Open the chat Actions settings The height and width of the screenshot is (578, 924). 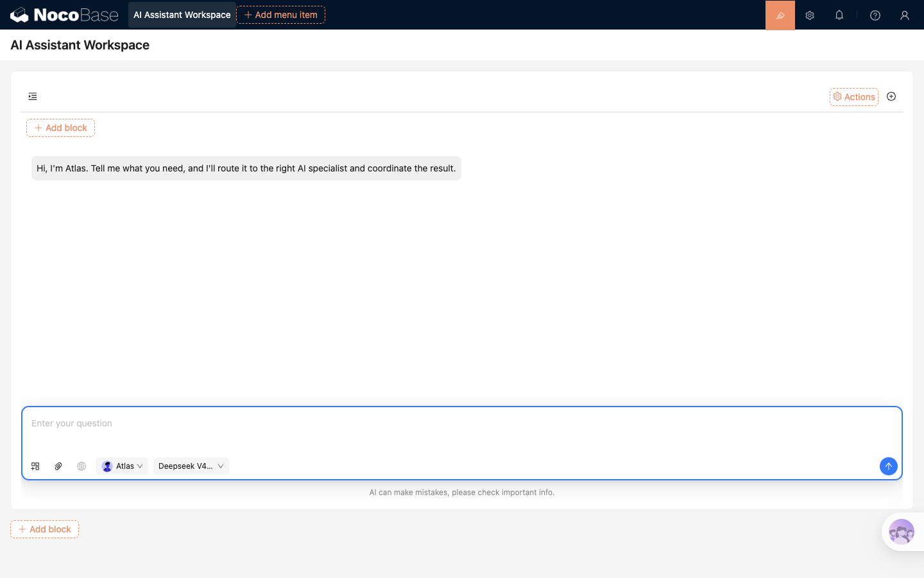coord(854,97)
